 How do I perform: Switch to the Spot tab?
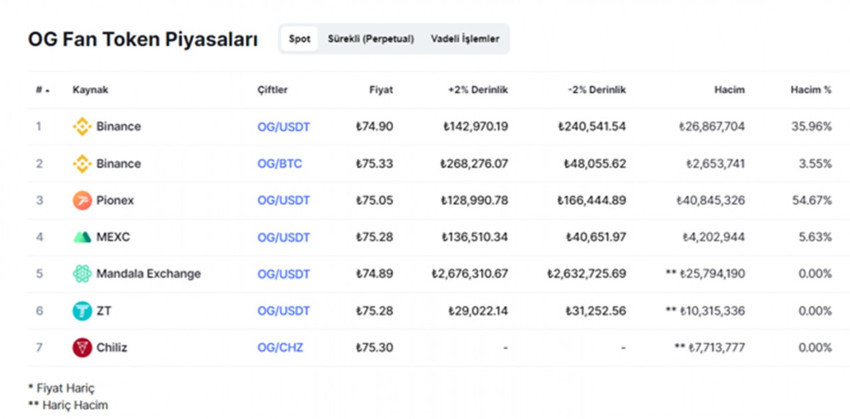(x=299, y=39)
